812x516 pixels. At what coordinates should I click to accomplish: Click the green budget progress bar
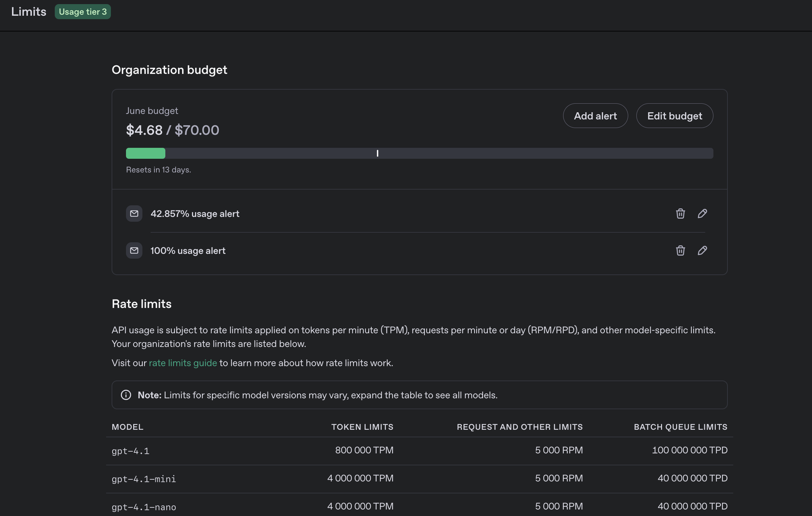coord(145,153)
